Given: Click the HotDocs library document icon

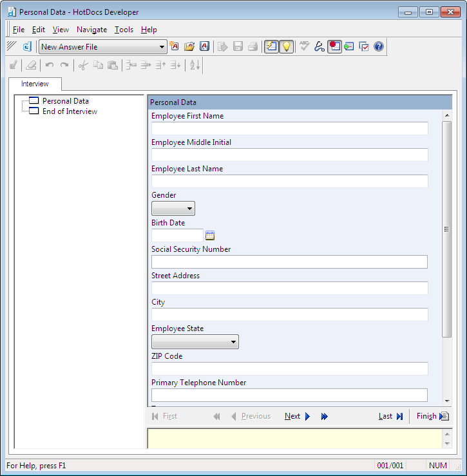Looking at the screenshot, I should pos(27,46).
